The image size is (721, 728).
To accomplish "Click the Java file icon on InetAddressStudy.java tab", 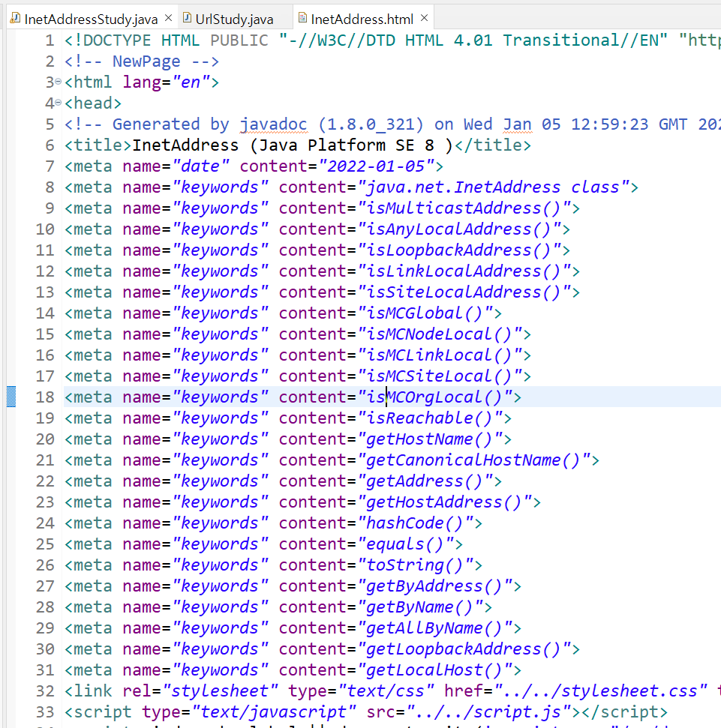I will [15, 18].
